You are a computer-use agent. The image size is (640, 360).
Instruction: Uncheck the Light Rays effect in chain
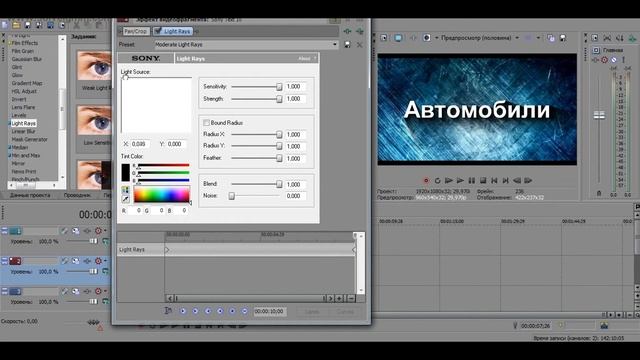click(x=158, y=31)
